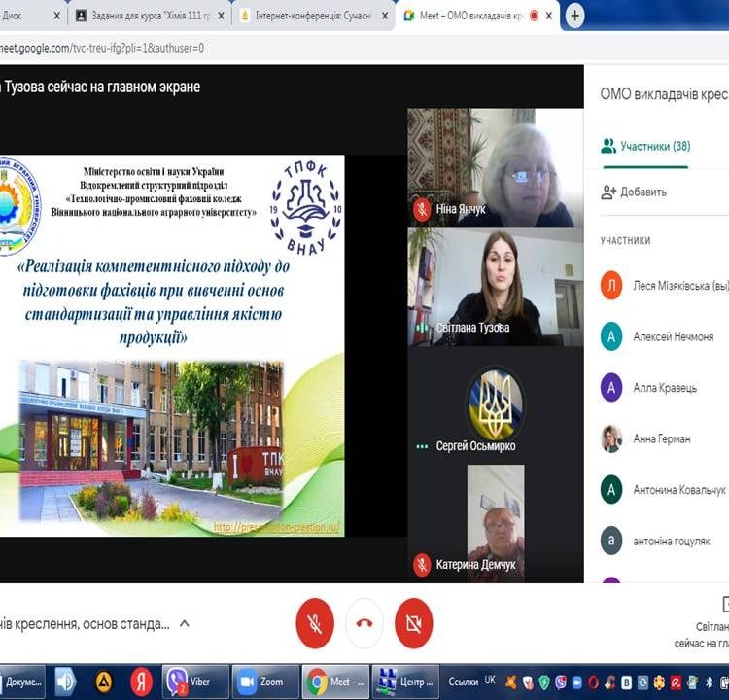The width and height of the screenshot is (729, 700).
Task: Click the browser address bar URL
Action: (102, 48)
